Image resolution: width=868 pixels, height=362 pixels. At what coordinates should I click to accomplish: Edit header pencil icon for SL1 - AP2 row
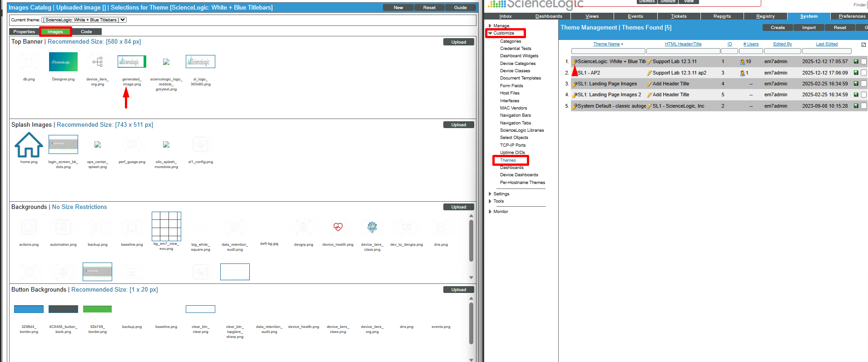(650, 73)
